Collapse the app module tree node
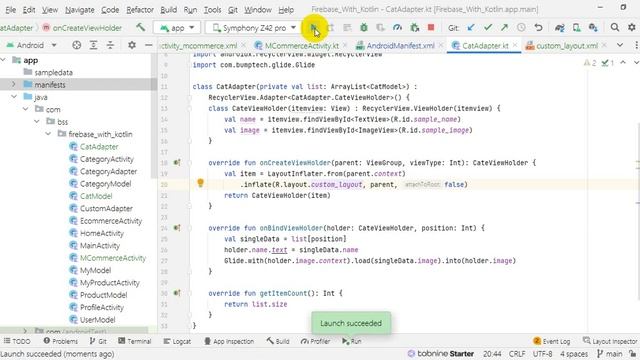Viewport: 640px width, 360px height. tap(4, 60)
